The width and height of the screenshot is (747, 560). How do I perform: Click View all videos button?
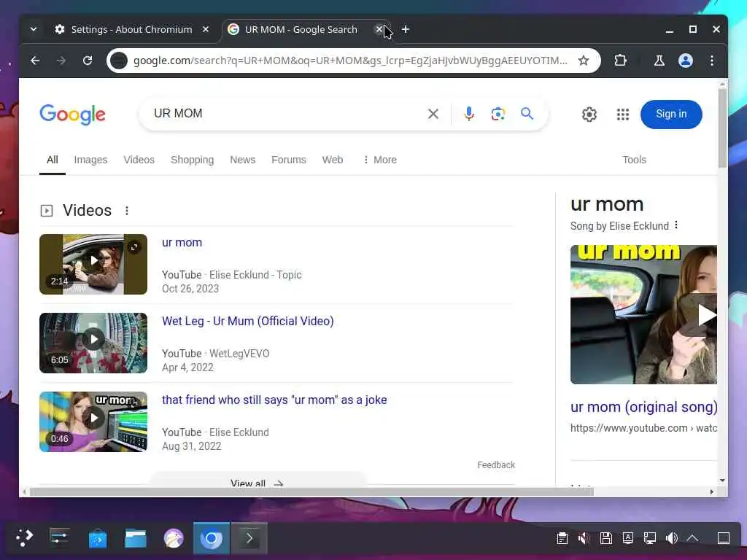258,480
